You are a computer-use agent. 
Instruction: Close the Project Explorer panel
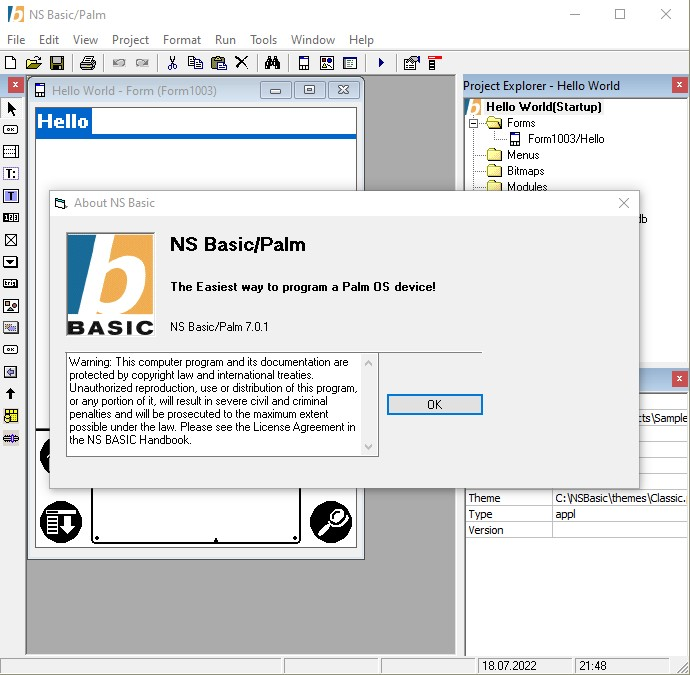(679, 85)
